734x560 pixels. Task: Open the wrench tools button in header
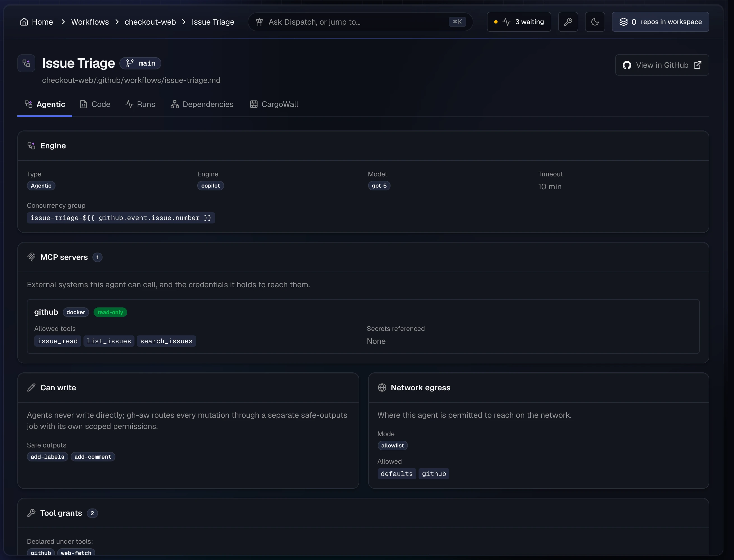tap(568, 22)
